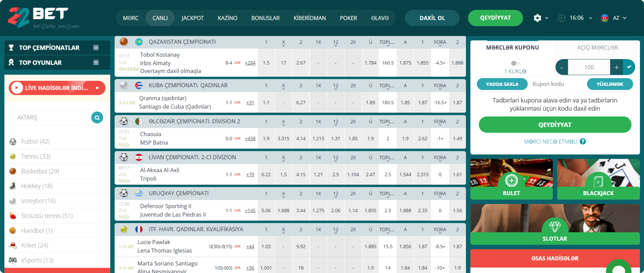Select the eSports gamepad icon

13,260
